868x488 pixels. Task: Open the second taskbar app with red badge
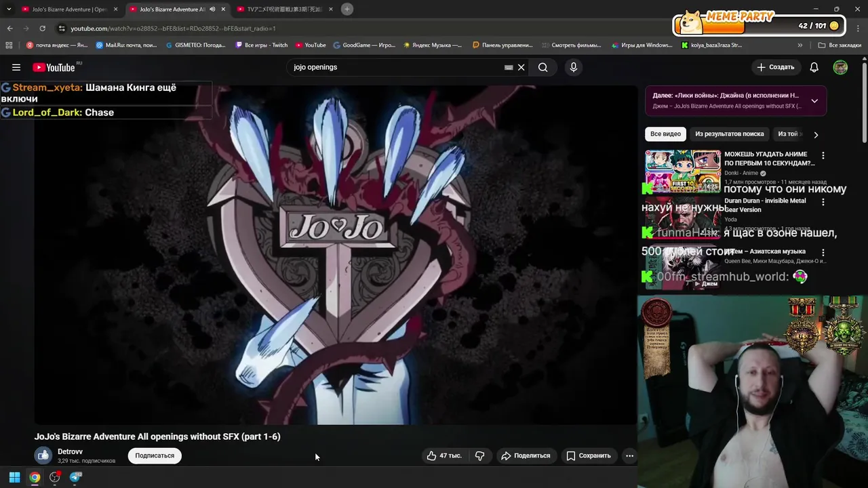coord(55,477)
